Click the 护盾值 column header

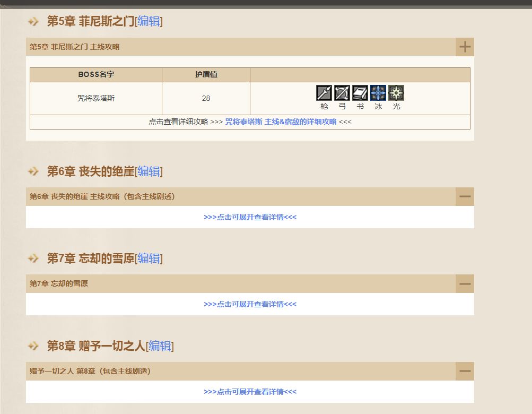(x=206, y=74)
